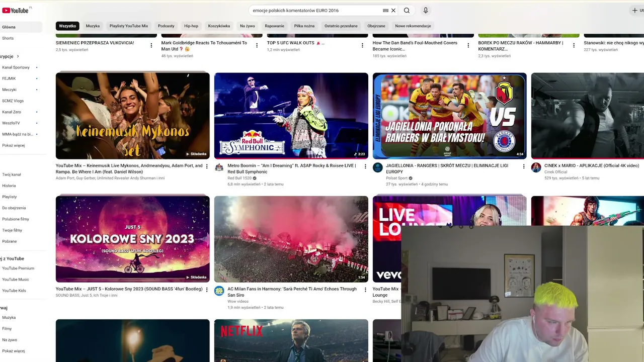Open the Wow videos channel avatar

(x=219, y=291)
